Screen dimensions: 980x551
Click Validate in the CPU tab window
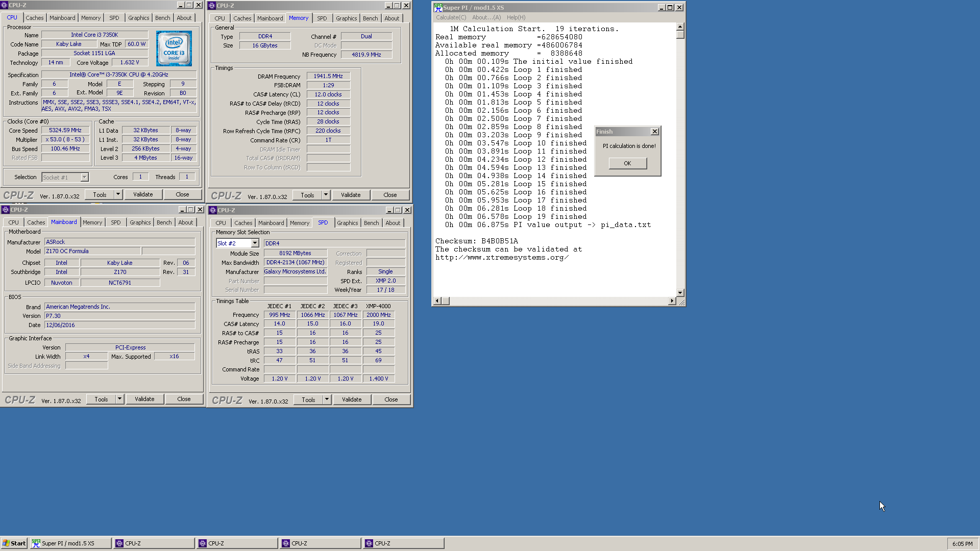(x=143, y=194)
